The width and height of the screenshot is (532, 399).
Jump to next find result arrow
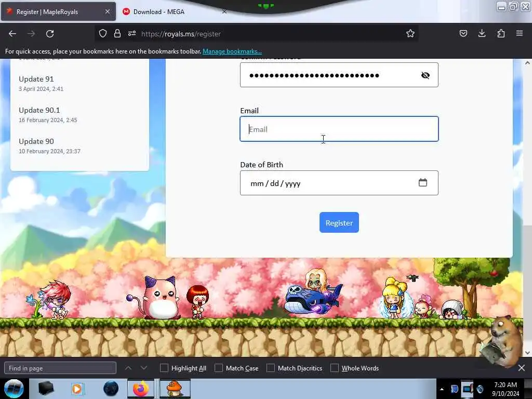144,368
